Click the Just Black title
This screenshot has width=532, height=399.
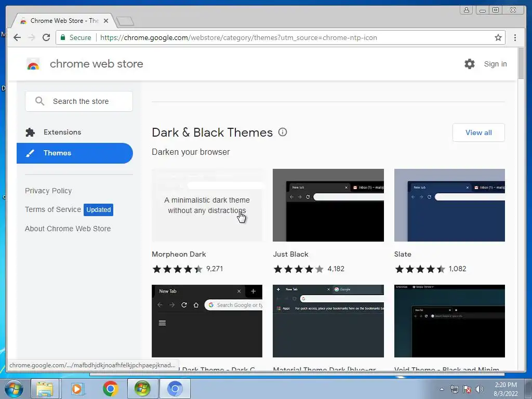click(291, 254)
